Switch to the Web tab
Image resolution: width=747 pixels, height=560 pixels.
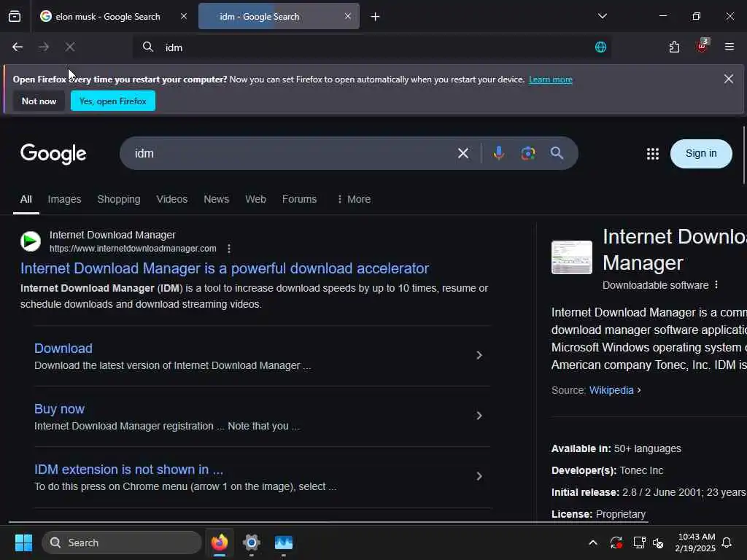pyautogui.click(x=256, y=199)
